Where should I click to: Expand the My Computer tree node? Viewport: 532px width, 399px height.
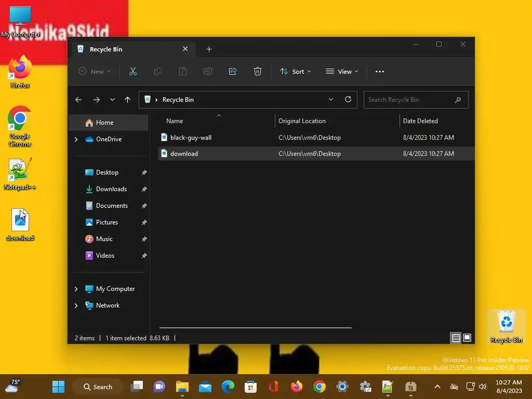pos(76,289)
